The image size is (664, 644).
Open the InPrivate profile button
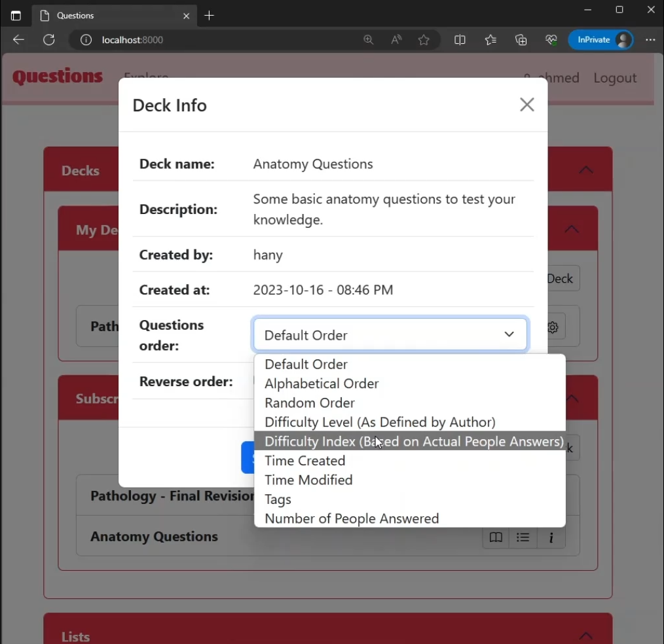pyautogui.click(x=600, y=40)
